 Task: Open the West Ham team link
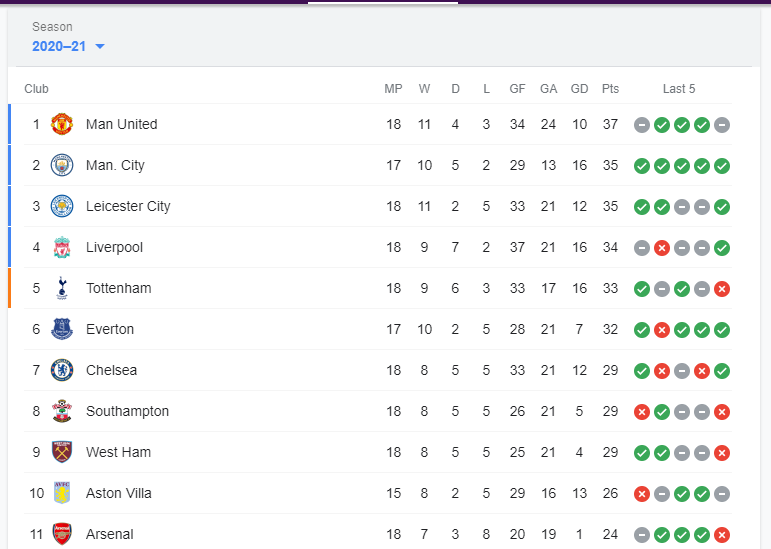coord(118,452)
